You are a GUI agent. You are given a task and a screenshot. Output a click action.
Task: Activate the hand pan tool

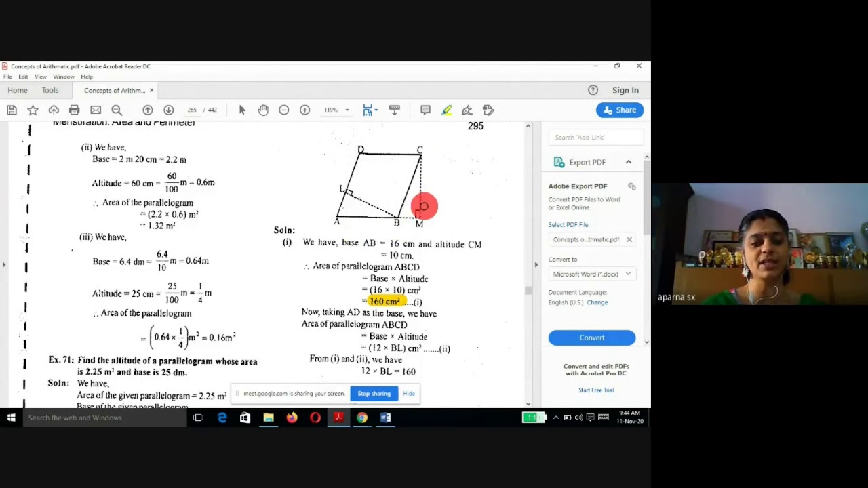tap(263, 110)
